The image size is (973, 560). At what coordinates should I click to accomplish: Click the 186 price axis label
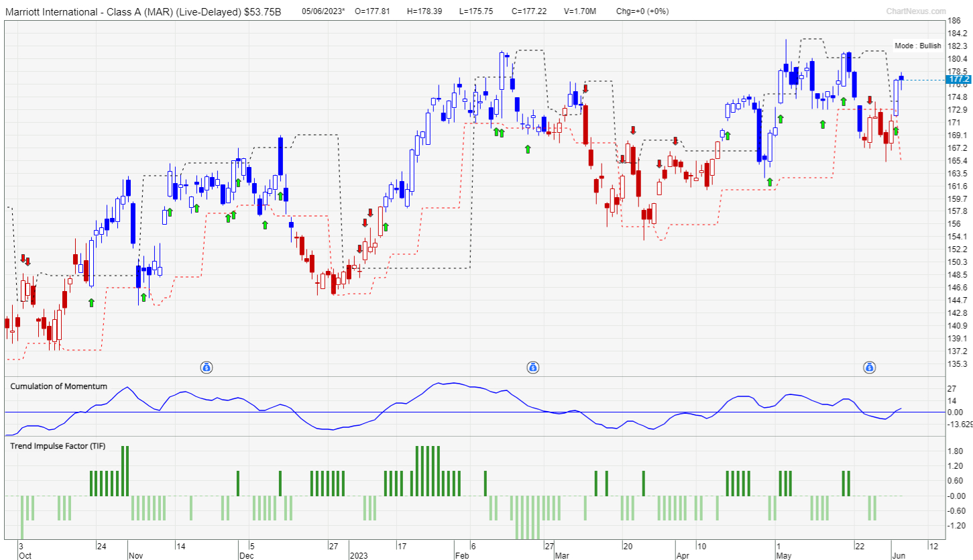tap(954, 21)
